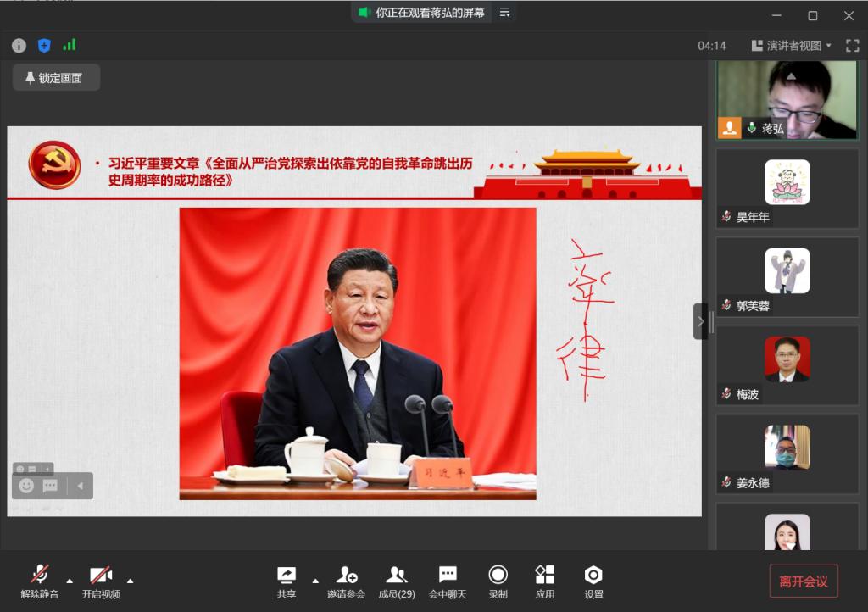Screen dimensions: 868x612
Task: Open 设置 settings from toolbar
Action: coord(593,581)
